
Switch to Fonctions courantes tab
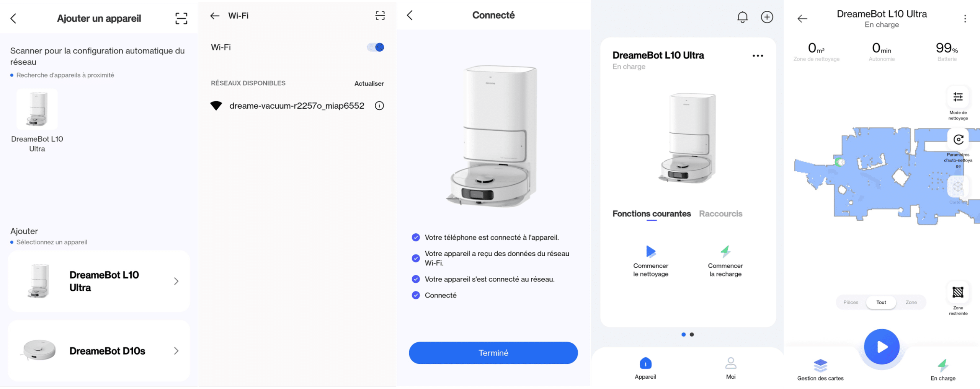point(652,214)
